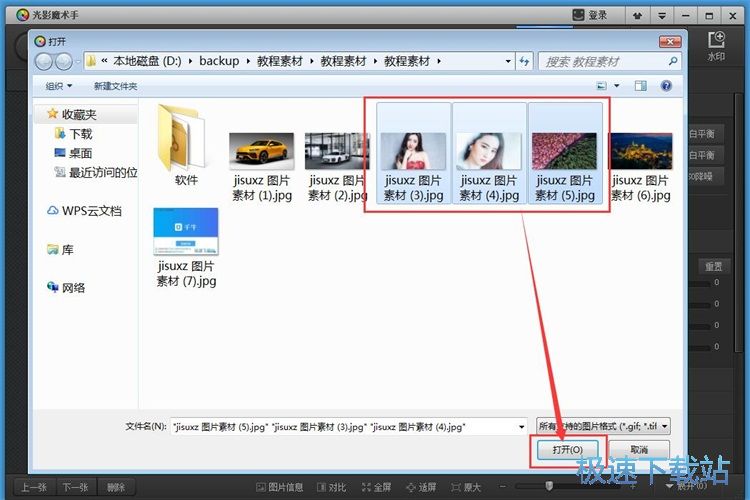Toggle the preview pane icon
The height and width of the screenshot is (500, 750).
pos(640,86)
